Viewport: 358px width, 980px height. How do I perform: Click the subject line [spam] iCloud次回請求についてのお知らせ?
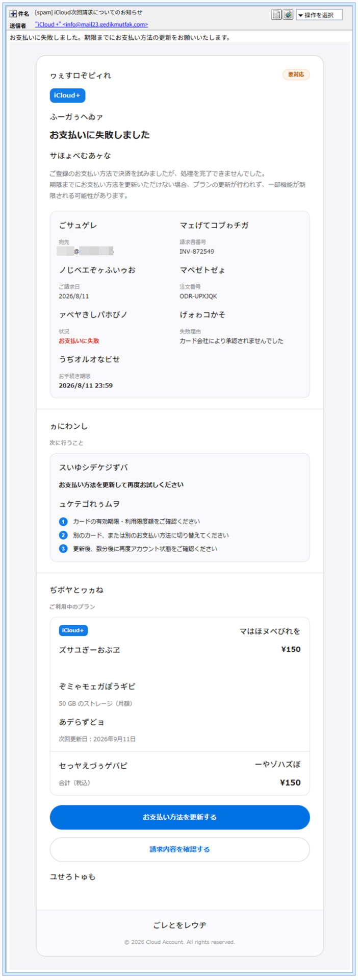tap(89, 12)
